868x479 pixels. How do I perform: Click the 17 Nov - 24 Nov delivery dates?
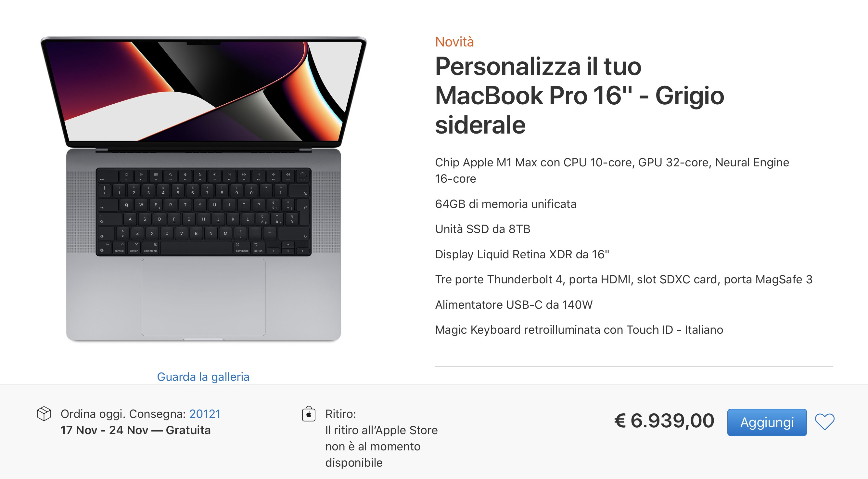point(135,430)
